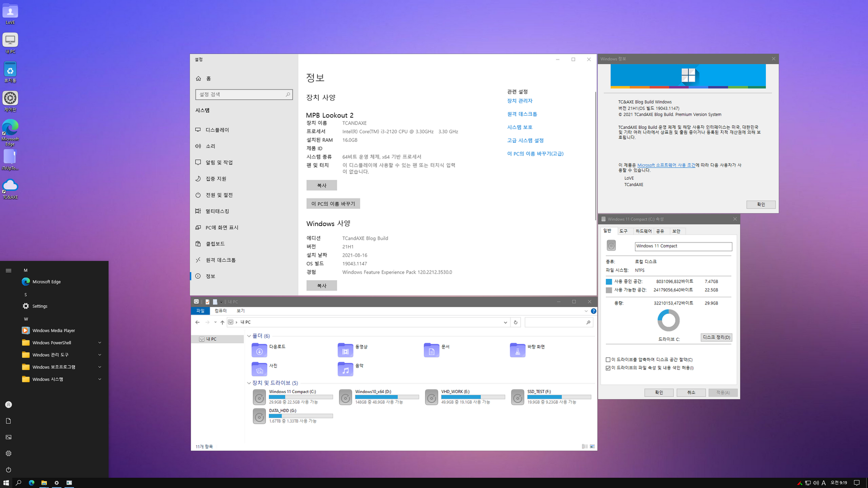Screen dimensions: 868x488
Task: Select the Windows10_x64 (D:) drive
Action: pos(379,397)
